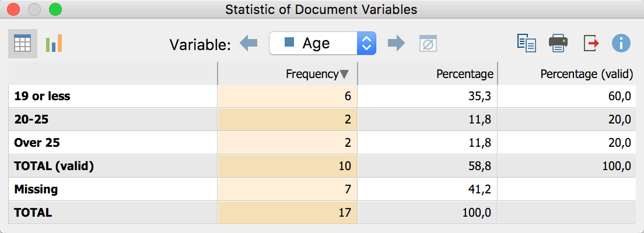Click the Frequency sort arrow
Viewport: 644px width, 233px height.
point(344,74)
